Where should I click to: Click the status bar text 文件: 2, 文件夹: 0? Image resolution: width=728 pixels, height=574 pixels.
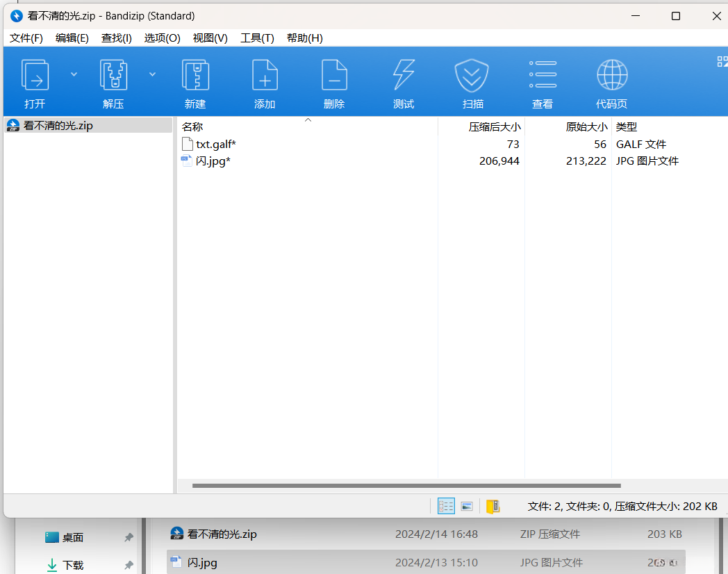coord(569,506)
